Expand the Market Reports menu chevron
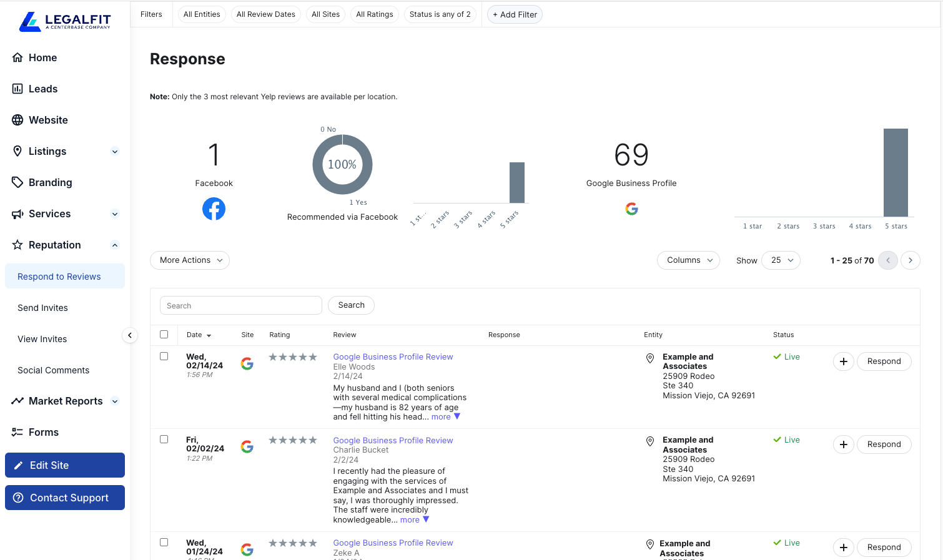This screenshot has height=560, width=943. [x=115, y=401]
